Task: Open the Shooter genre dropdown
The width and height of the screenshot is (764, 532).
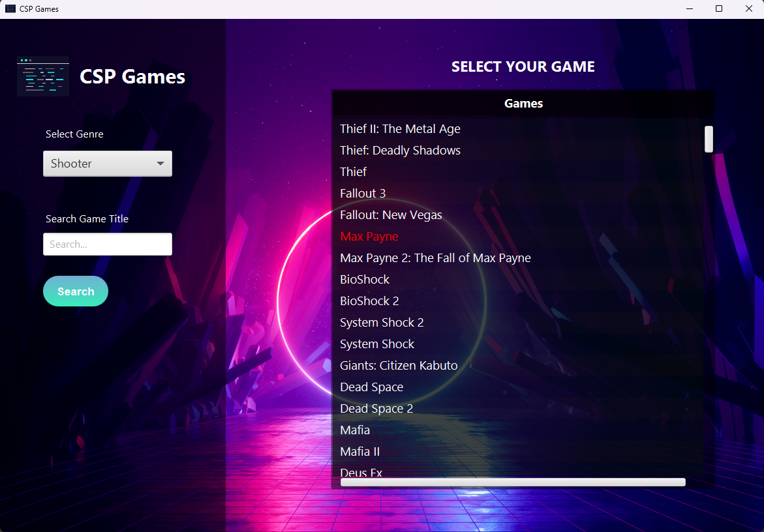Action: coord(107,164)
